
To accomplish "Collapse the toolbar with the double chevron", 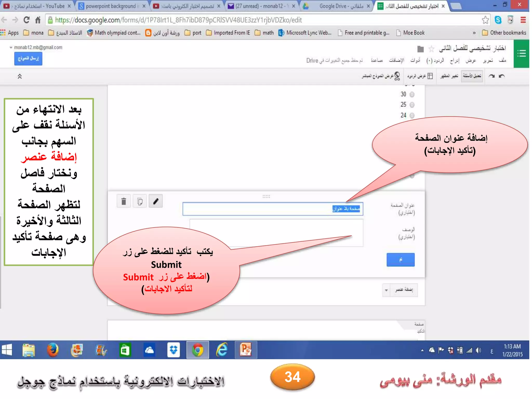I will click(x=20, y=76).
